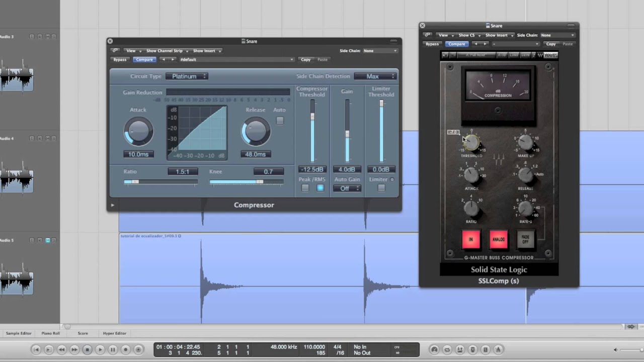Toggle input monitoring on Audio 3
The width and height of the screenshot is (644, 362).
pos(32,37)
